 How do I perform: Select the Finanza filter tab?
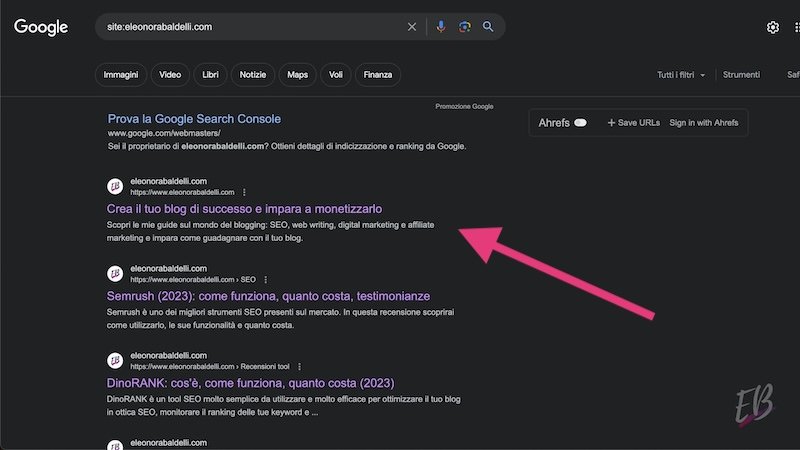(x=378, y=75)
